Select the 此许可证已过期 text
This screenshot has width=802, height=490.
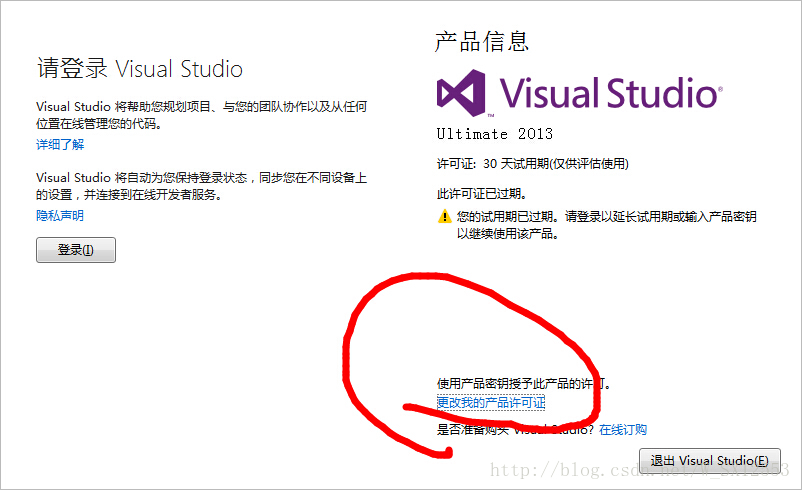(482, 194)
